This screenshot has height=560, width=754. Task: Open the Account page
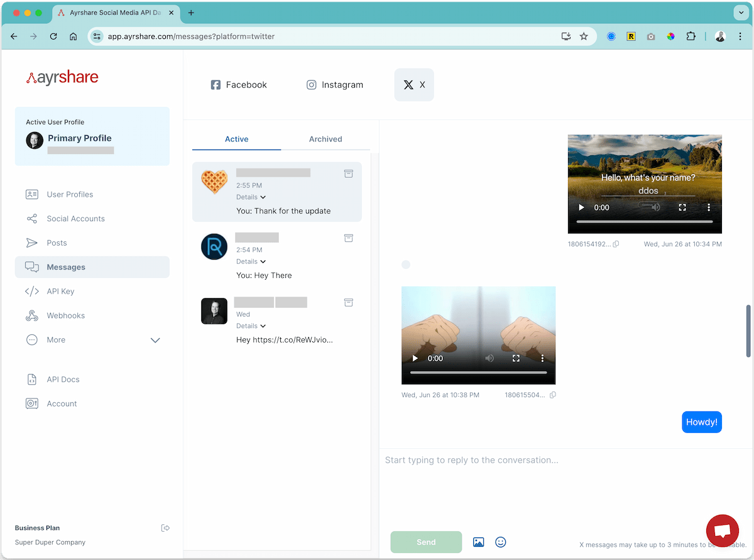(92, 404)
